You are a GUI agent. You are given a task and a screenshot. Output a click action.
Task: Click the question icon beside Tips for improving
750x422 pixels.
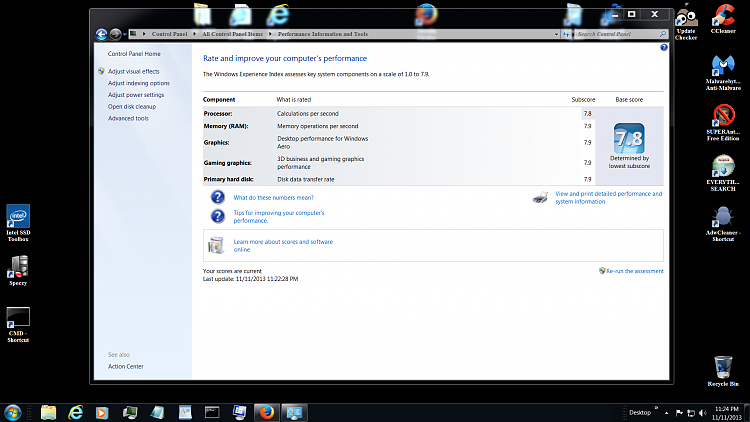click(x=218, y=216)
